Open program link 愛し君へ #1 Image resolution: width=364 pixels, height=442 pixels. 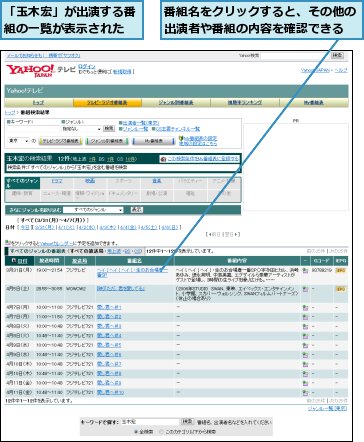click(109, 307)
